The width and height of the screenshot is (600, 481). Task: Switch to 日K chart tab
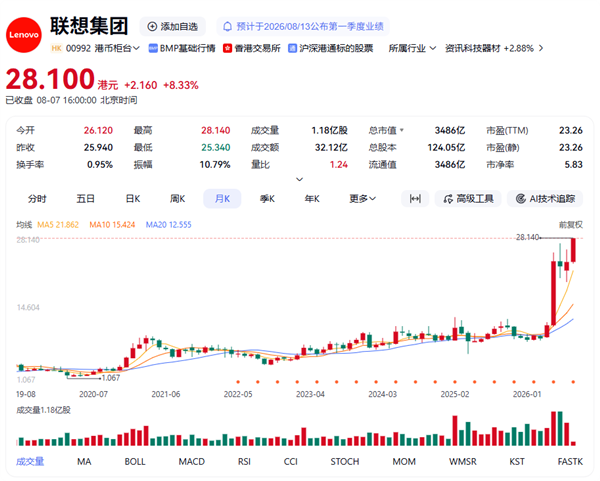[133, 199]
